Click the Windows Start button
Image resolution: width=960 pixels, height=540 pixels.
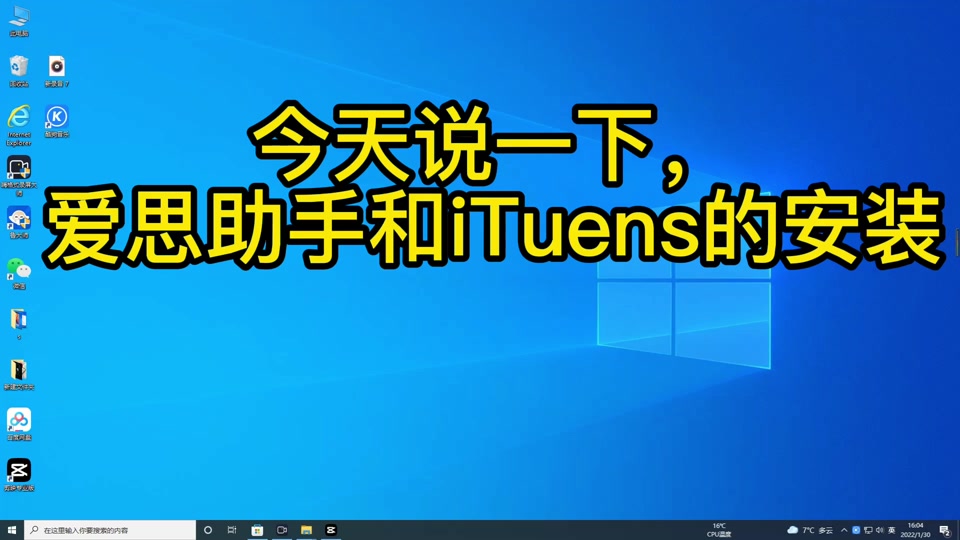click(12, 530)
